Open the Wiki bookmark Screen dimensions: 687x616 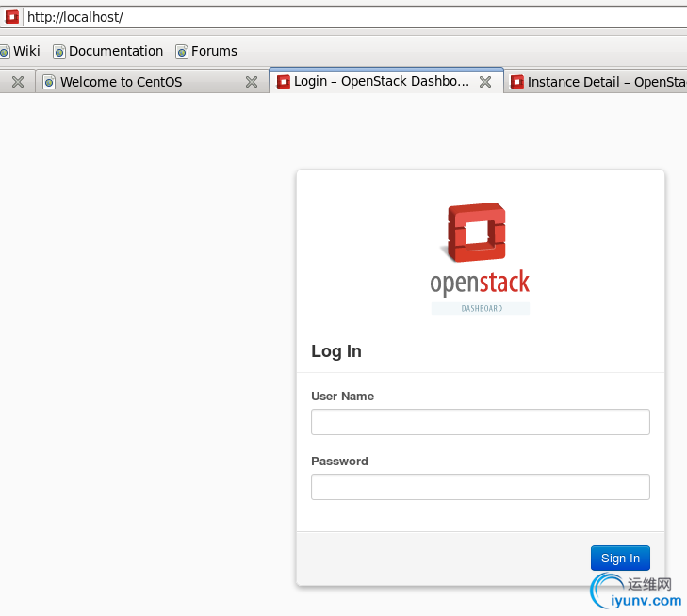[x=20, y=51]
